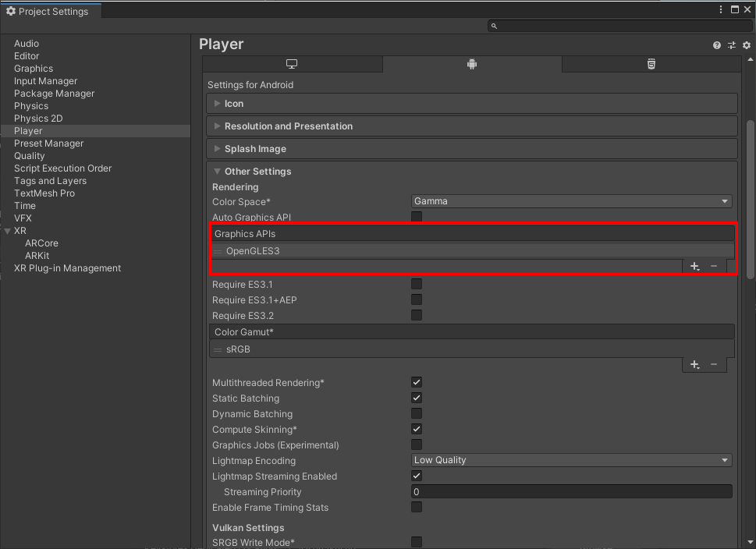Select XR Plug-in Management in sidebar

pos(67,268)
